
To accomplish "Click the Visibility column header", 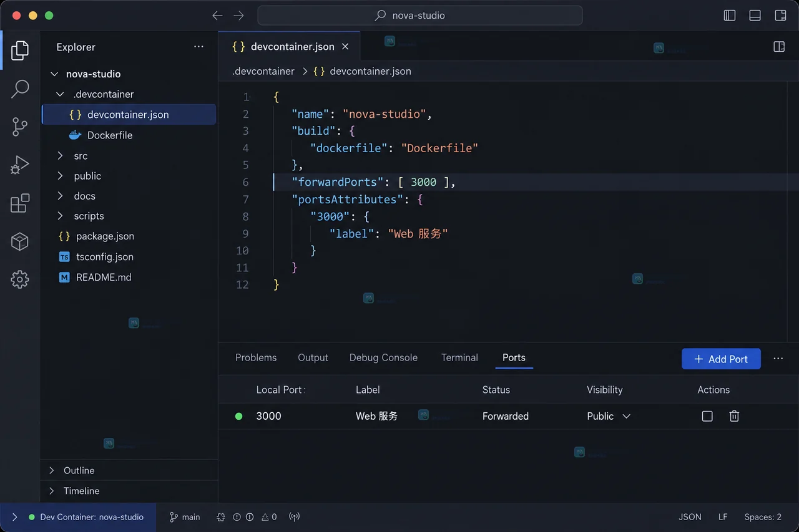I will click(x=605, y=390).
